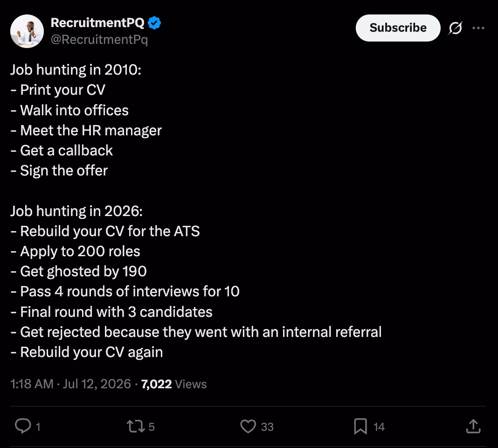Screen dimensions: 498x448
Task: Click the reply count of 1
Action: tap(38, 427)
